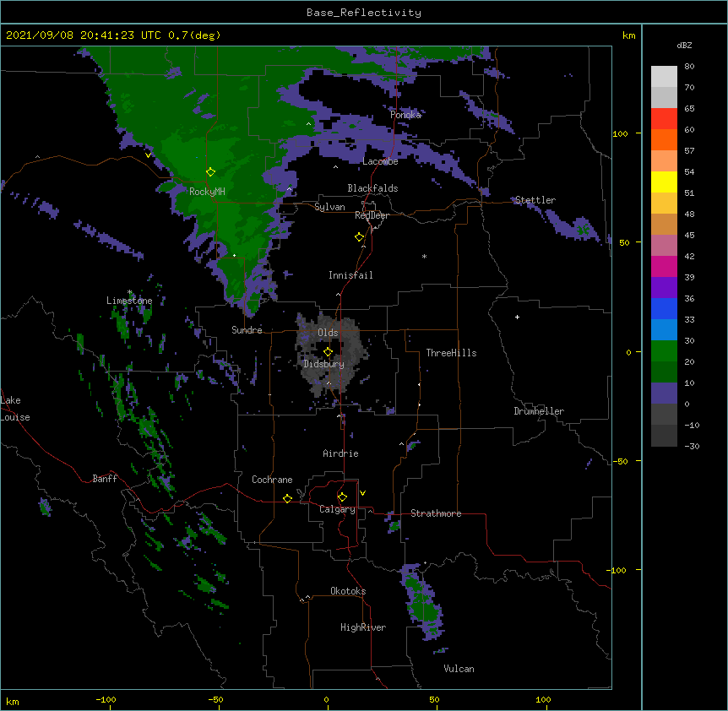Click the yellow V marker east of Calgary
Image resolution: width=728 pixels, height=711 pixels.
[362, 493]
